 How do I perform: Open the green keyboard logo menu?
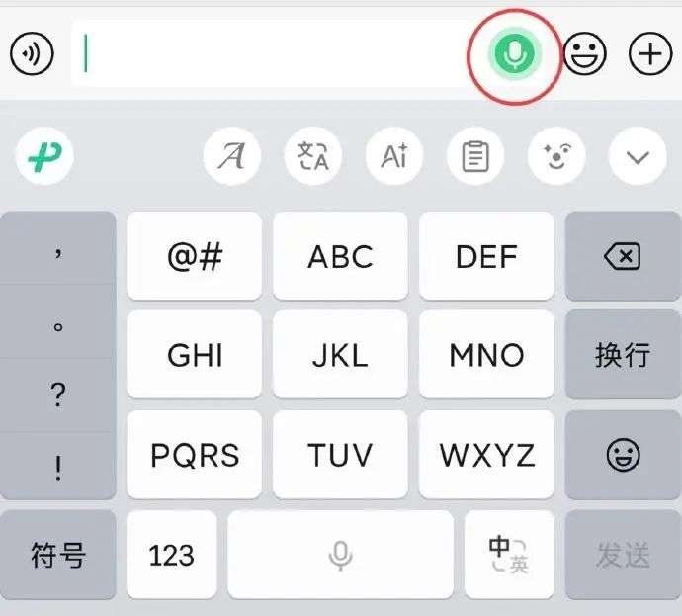click(44, 156)
